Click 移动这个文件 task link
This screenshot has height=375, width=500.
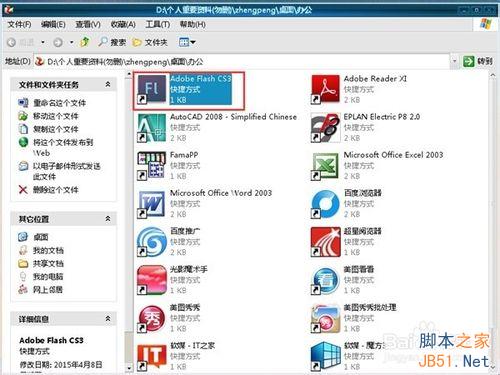(x=56, y=116)
